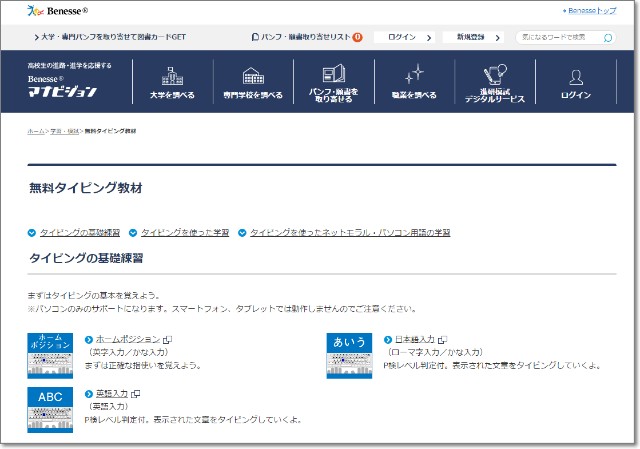Click the パンフ・願書を取り寄せる brochure icon
The height and width of the screenshot is (449, 640).
tap(333, 73)
